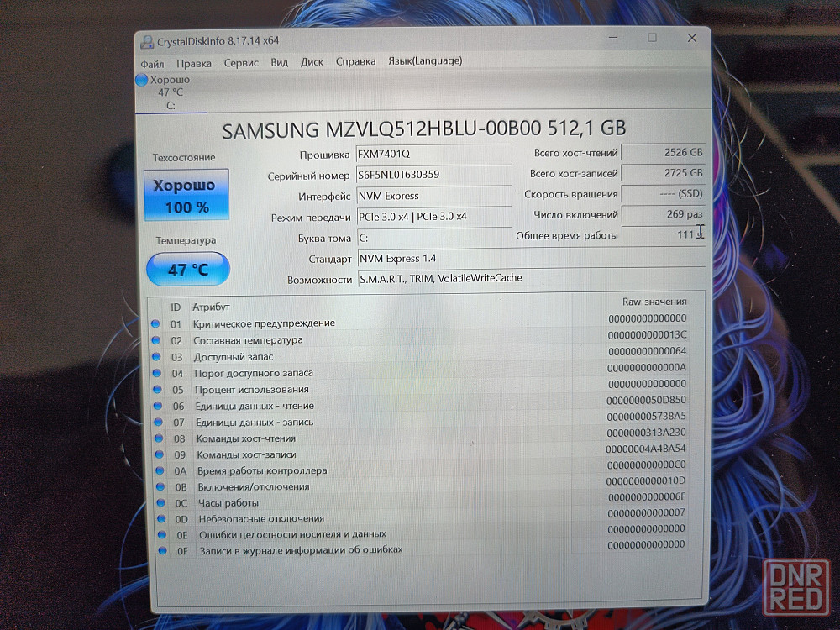Viewport: 840px width, 630px height.
Task: Click the status dot for Порог доступного запаса
Action: (x=157, y=373)
